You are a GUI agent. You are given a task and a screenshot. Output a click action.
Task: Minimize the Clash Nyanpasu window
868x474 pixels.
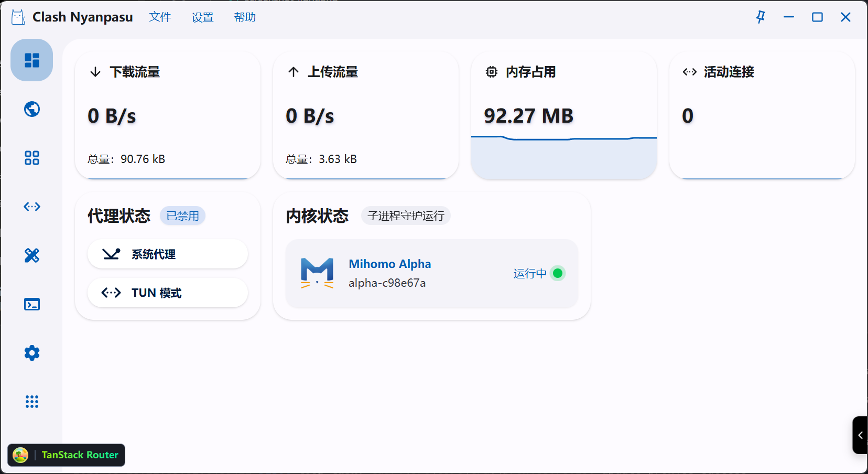[x=789, y=17]
